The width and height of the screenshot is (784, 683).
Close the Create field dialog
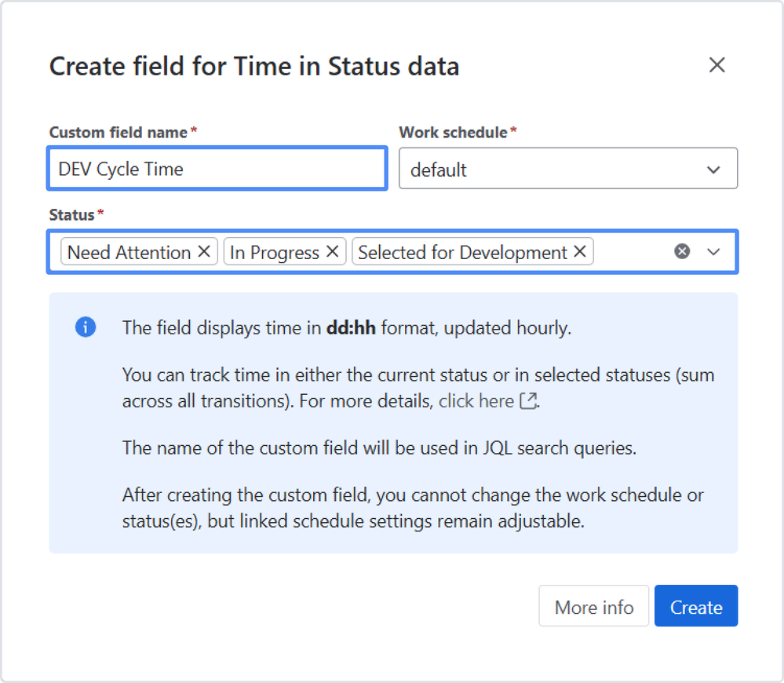point(717,65)
